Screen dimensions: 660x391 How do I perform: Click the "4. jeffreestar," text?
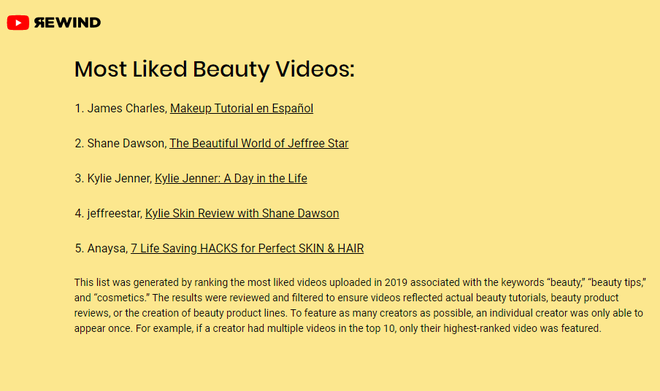coord(108,213)
